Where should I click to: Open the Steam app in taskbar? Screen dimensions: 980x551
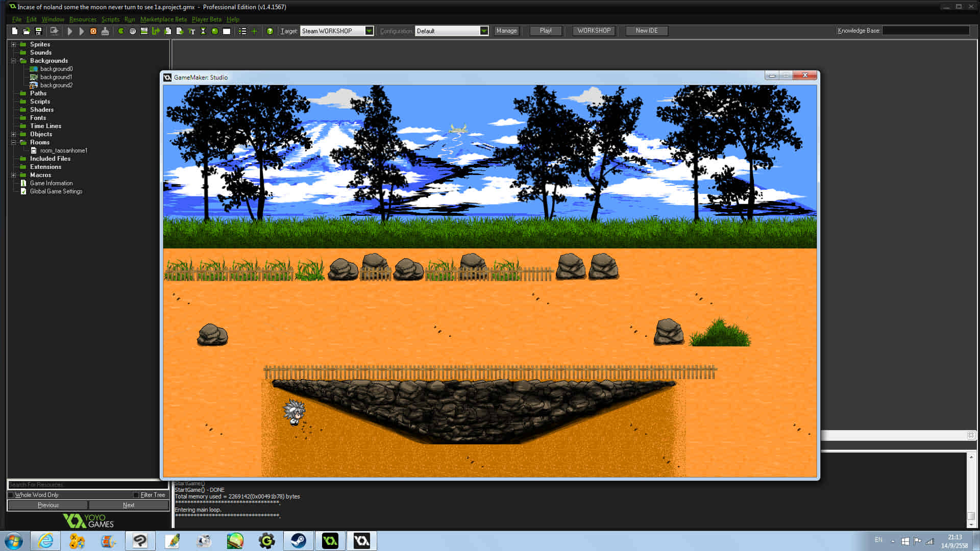(298, 541)
